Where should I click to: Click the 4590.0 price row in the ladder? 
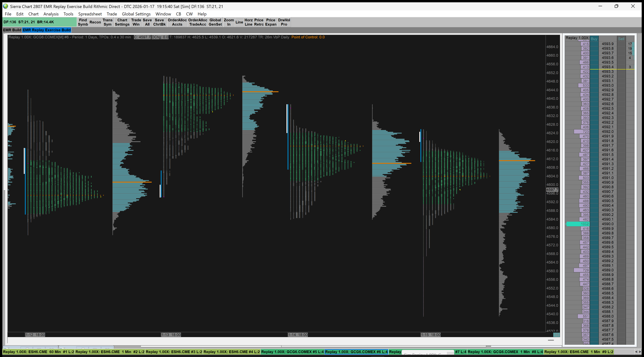click(x=607, y=224)
